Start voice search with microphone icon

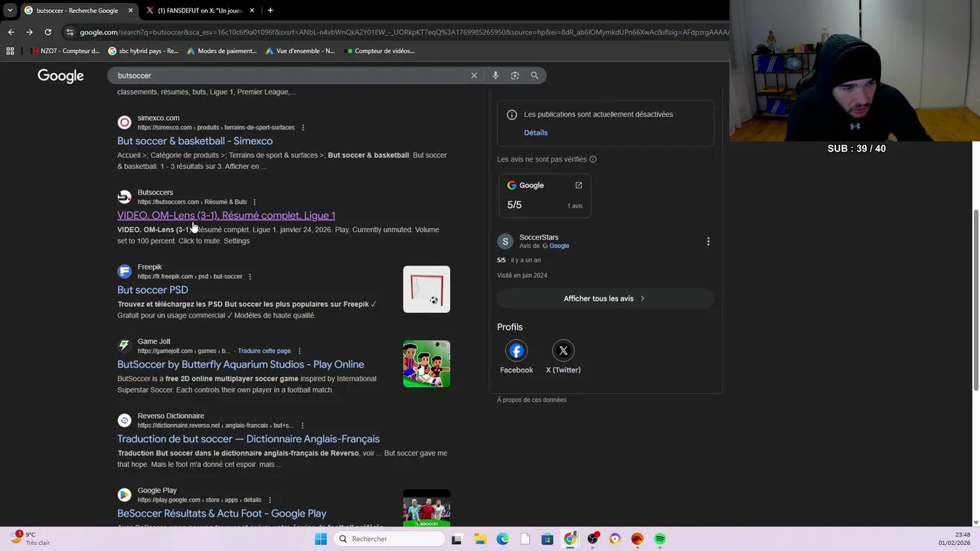495,76
